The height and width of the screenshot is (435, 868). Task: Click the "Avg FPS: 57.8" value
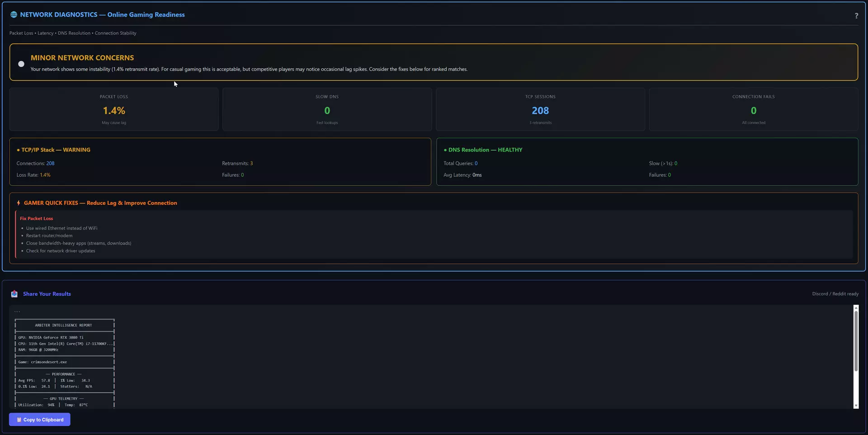[x=34, y=380]
